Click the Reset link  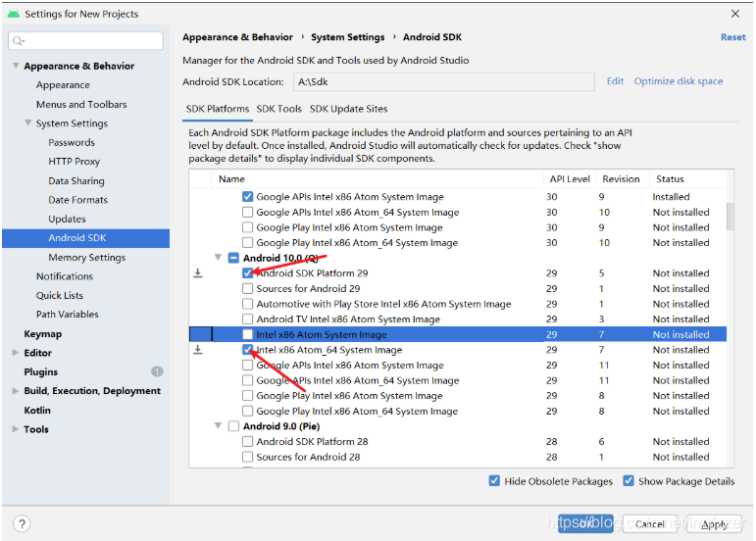(x=732, y=37)
